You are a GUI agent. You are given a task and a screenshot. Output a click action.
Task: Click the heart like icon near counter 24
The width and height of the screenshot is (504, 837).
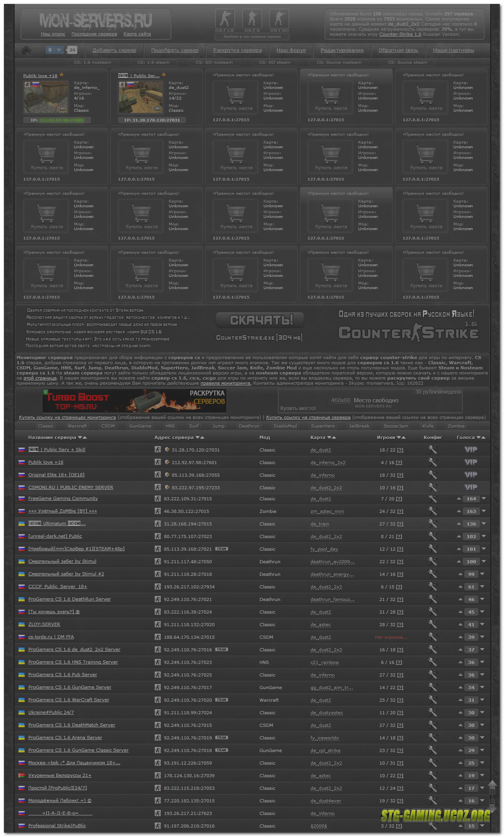coord(59,50)
